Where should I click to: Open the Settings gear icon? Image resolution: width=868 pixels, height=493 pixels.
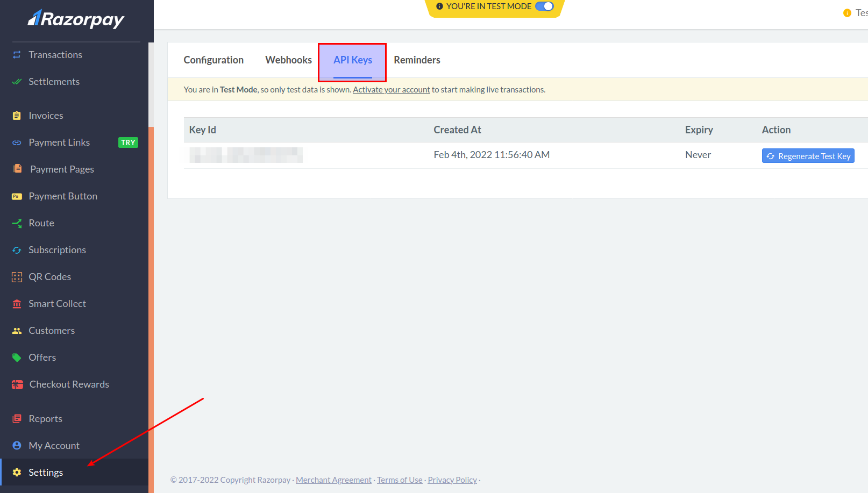(17, 473)
